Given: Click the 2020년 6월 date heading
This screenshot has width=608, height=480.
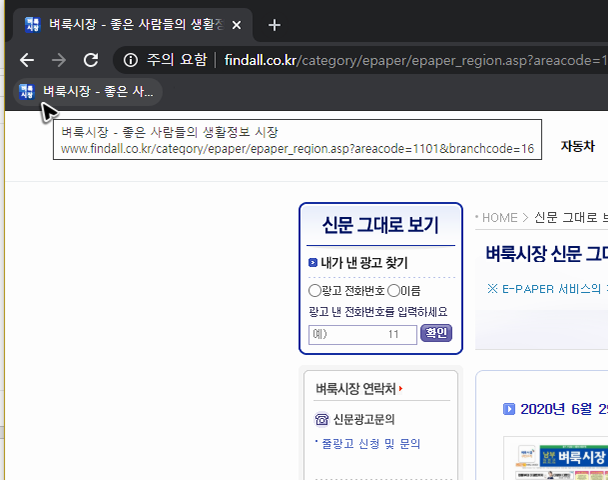Looking at the screenshot, I should (x=564, y=409).
